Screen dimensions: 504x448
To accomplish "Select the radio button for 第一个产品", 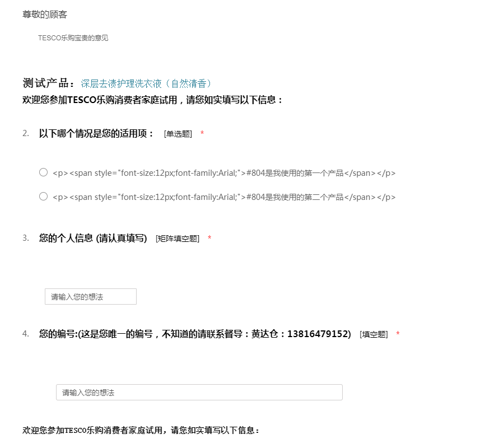I will pyautogui.click(x=43, y=172).
